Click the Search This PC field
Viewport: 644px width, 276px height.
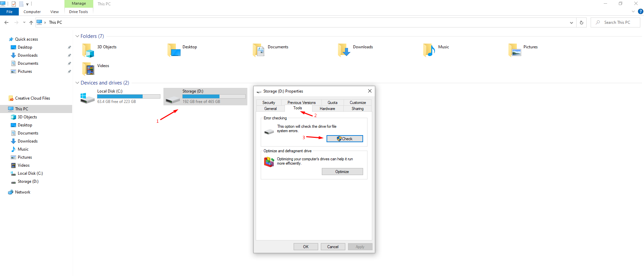pyautogui.click(x=615, y=22)
